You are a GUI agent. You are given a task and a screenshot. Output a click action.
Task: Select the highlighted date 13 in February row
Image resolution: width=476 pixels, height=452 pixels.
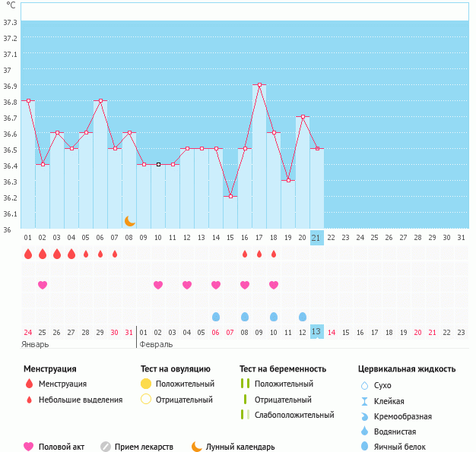317,331
